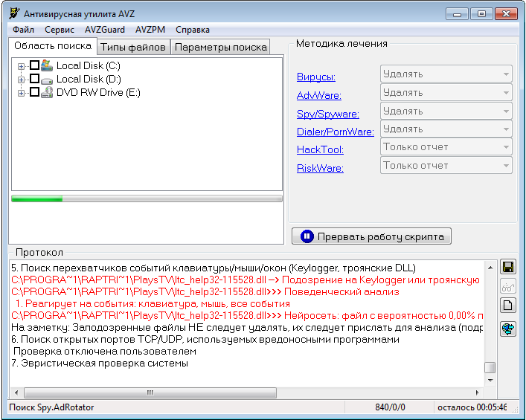The height and width of the screenshot is (420, 526).
Task: Select the Local Disk (C:) label
Action: pos(89,65)
